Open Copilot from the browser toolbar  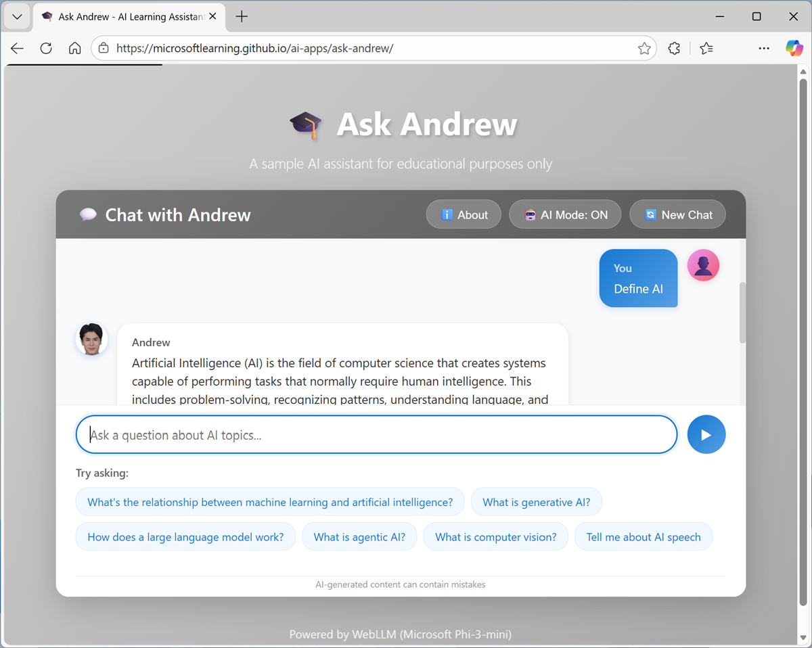tap(794, 48)
